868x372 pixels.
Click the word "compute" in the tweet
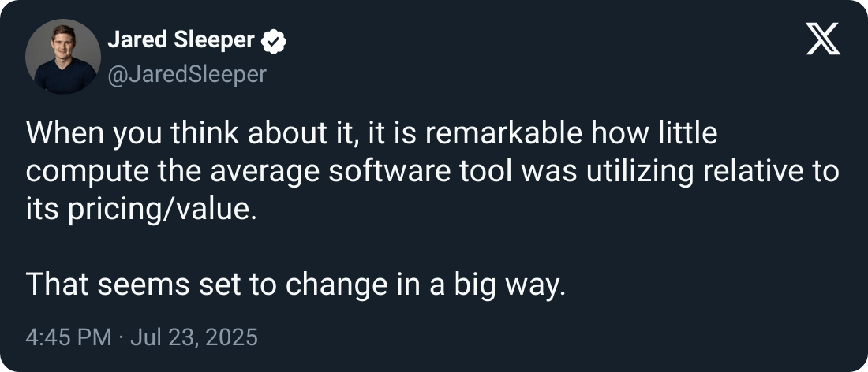tap(88, 173)
